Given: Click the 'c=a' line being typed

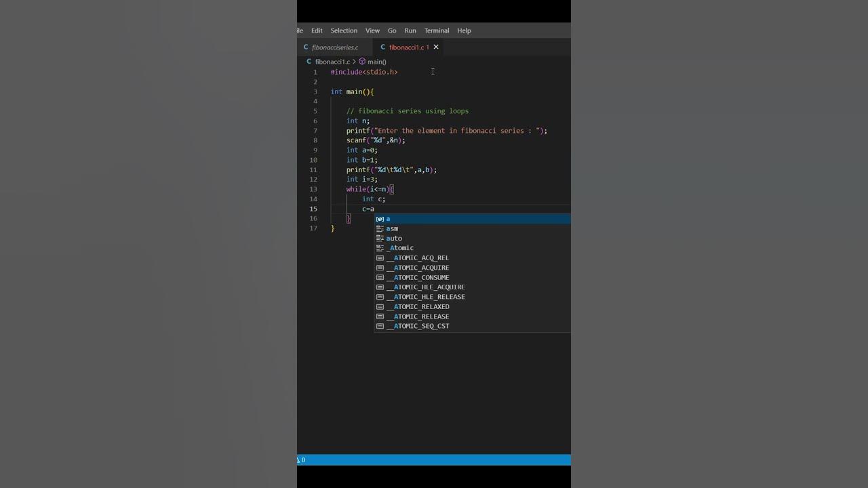Looking at the screenshot, I should (x=368, y=209).
